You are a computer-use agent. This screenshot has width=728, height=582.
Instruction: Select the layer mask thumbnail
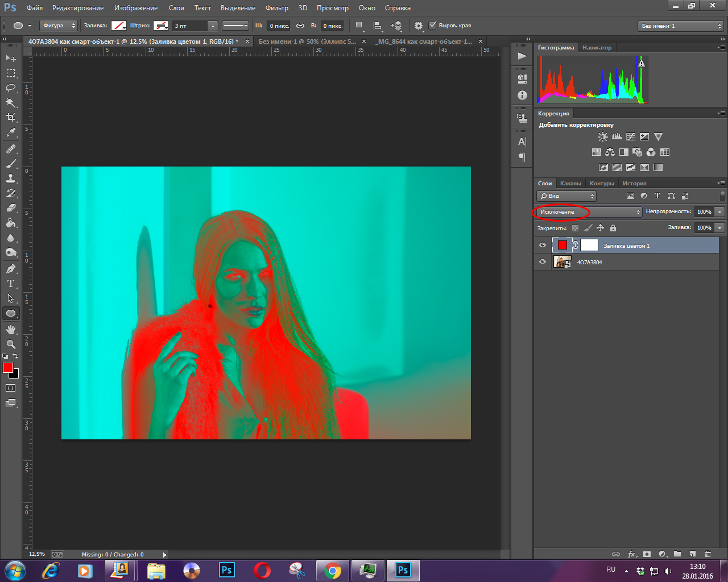tap(589, 245)
